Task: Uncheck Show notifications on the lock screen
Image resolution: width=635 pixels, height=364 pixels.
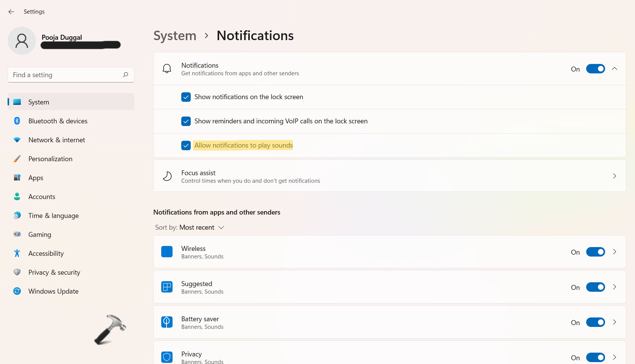Action: tap(186, 97)
